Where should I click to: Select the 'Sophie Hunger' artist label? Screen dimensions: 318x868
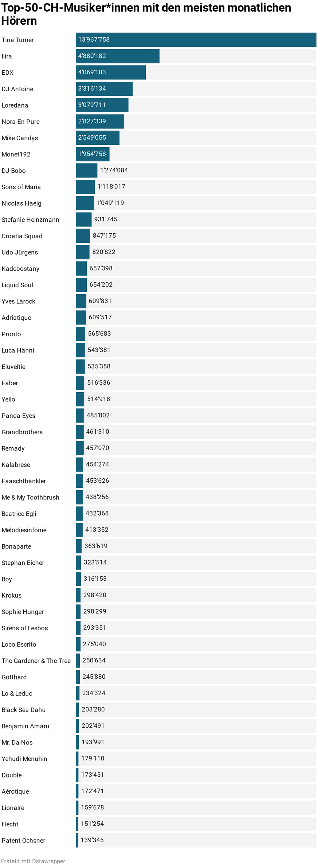[23, 612]
